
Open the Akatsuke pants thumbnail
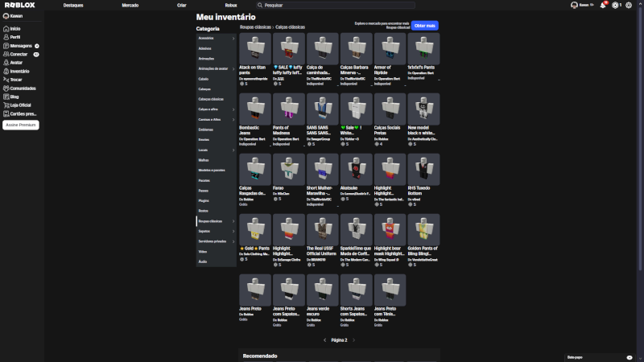[356, 170]
